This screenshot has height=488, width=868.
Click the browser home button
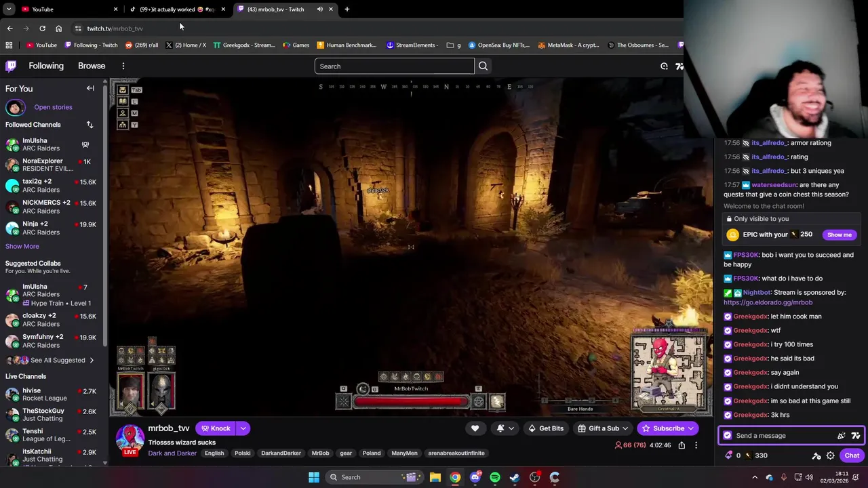pos(58,28)
